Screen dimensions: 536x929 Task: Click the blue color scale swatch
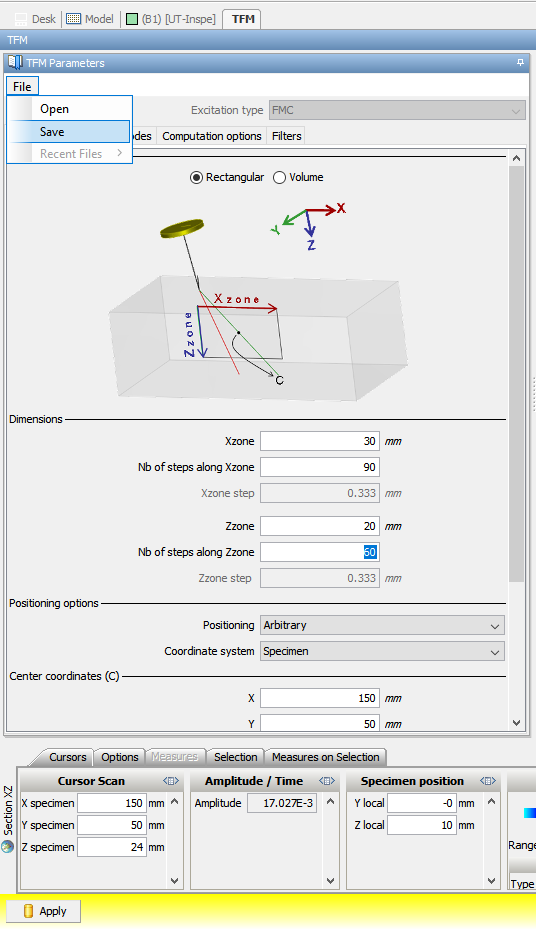tap(529, 813)
